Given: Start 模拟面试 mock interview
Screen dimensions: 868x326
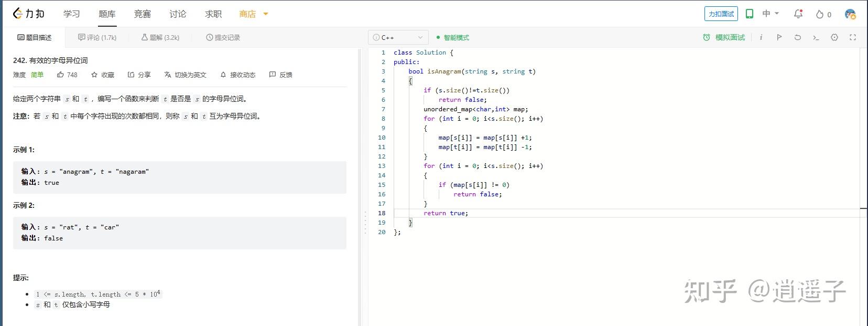Looking at the screenshot, I should click(724, 37).
